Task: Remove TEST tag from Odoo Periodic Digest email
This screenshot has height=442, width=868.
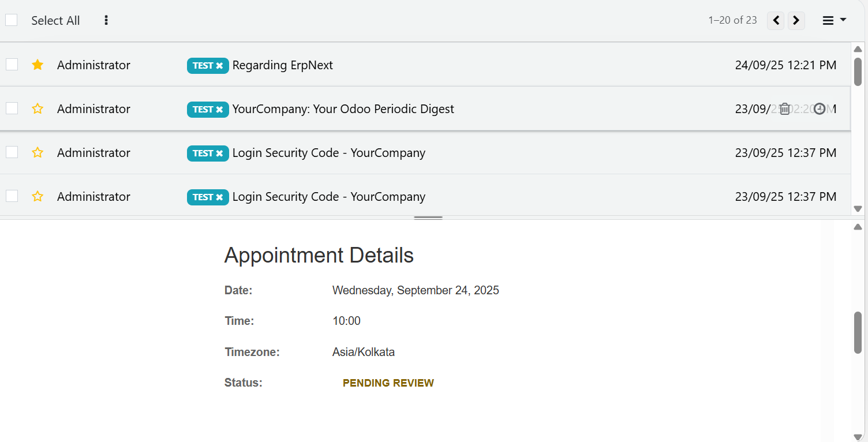Action: click(x=219, y=110)
